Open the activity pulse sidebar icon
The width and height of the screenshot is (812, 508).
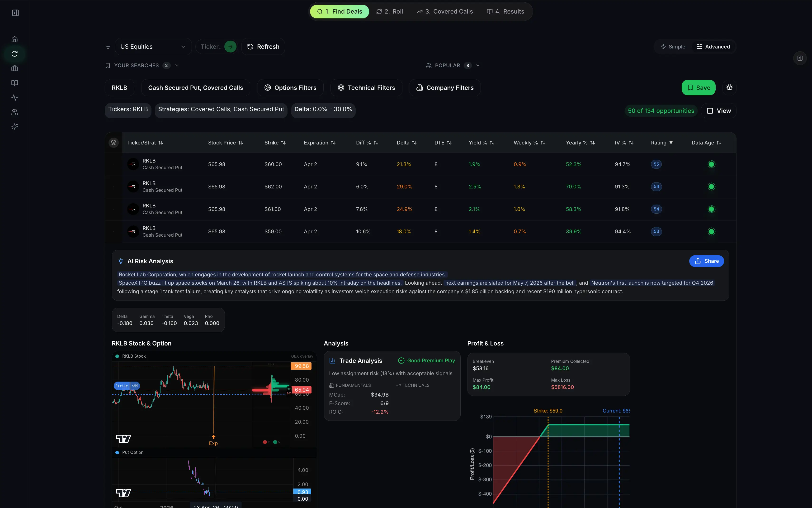click(x=14, y=97)
